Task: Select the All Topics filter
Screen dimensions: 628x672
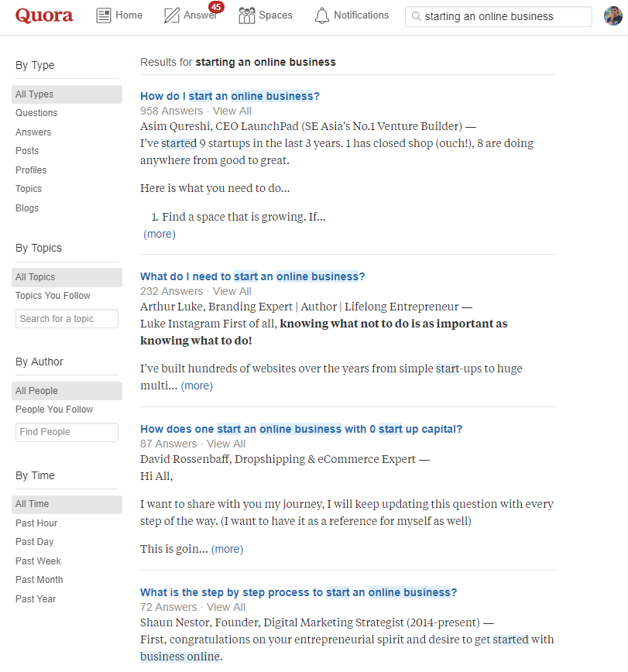Action: pos(67,277)
